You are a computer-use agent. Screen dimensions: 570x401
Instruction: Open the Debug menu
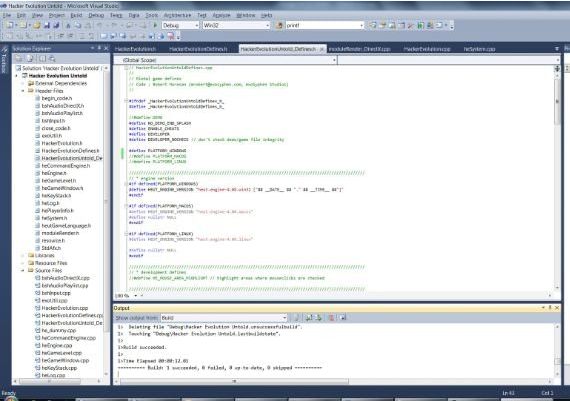click(96, 15)
